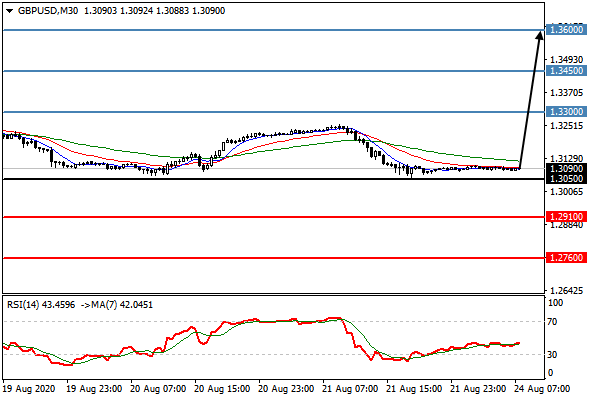Select the 21 Aug 15:00 time label

(414, 389)
